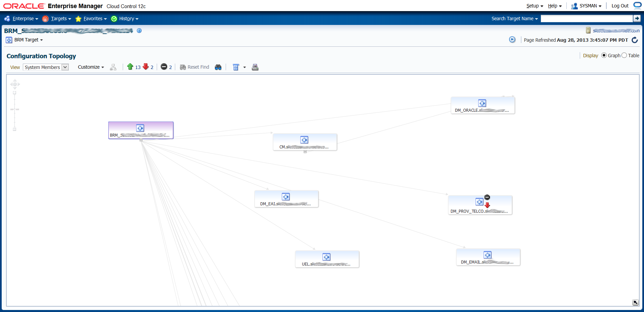Viewport: 644px width, 312px height.
Task: Click the Oracle O icon beside Log Out
Action: tap(638, 5)
